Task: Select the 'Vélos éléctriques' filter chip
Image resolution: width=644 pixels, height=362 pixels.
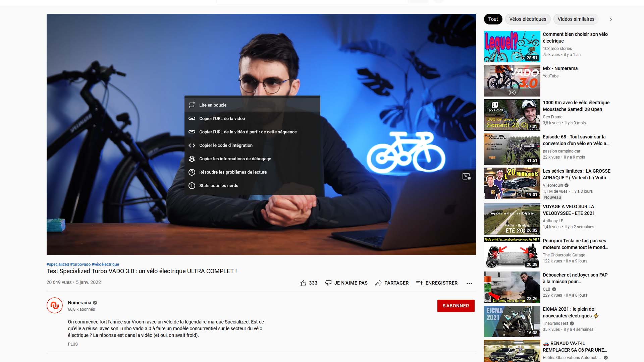Action: (x=528, y=19)
